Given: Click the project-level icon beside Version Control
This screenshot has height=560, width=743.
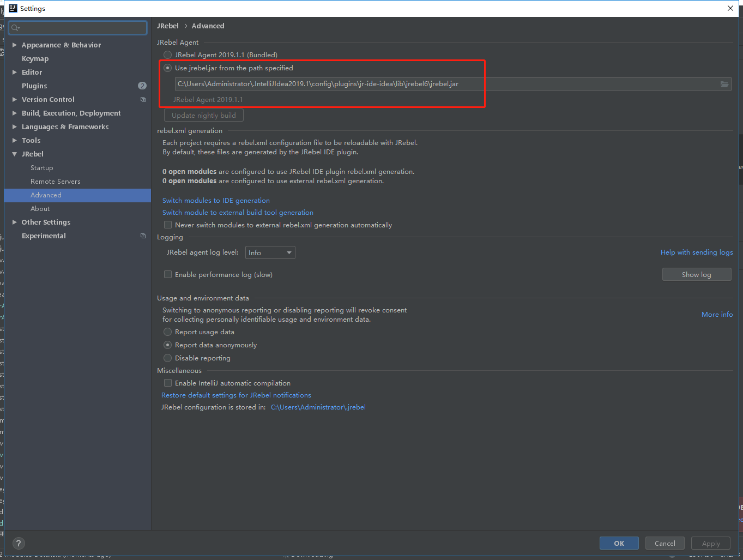Looking at the screenshot, I should coord(143,99).
